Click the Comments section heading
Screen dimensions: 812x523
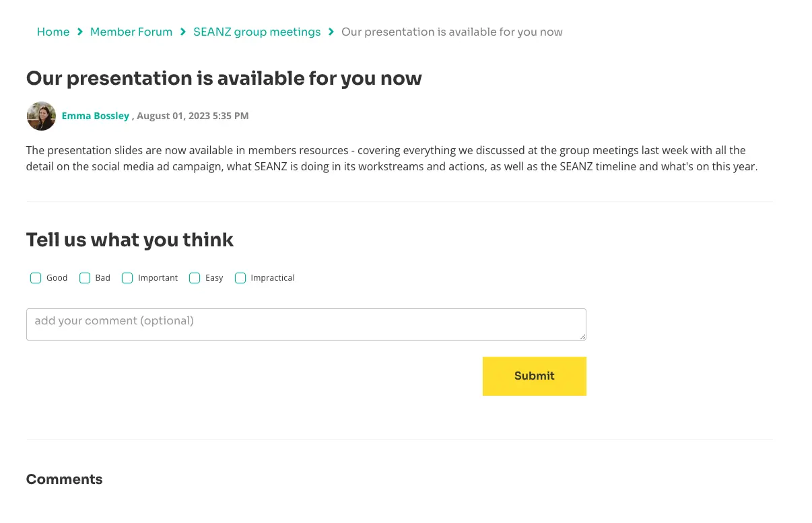64,479
